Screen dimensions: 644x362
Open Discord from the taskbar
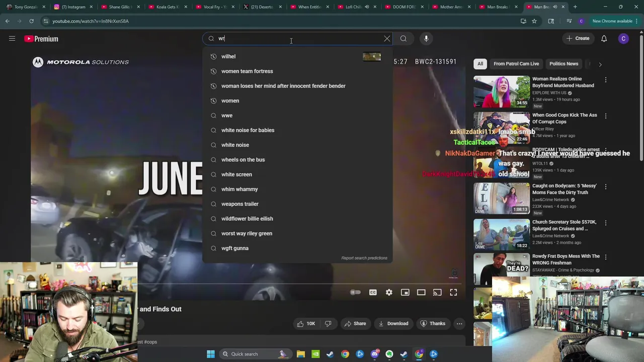pos(374,354)
